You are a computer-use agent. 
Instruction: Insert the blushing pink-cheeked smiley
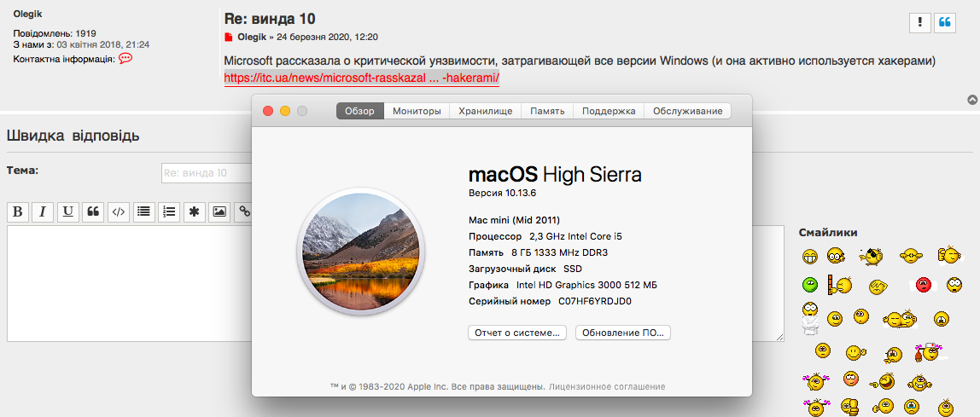850,379
